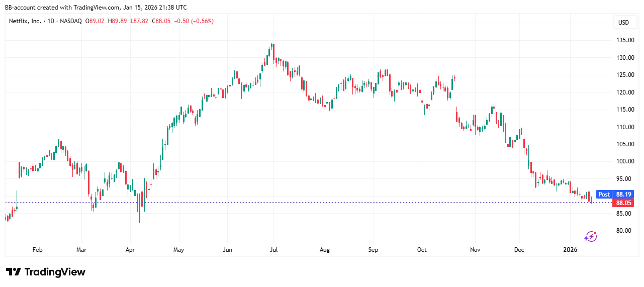Click the 2026 year marker on time axis
This screenshot has width=644, height=287.
coord(570,249)
